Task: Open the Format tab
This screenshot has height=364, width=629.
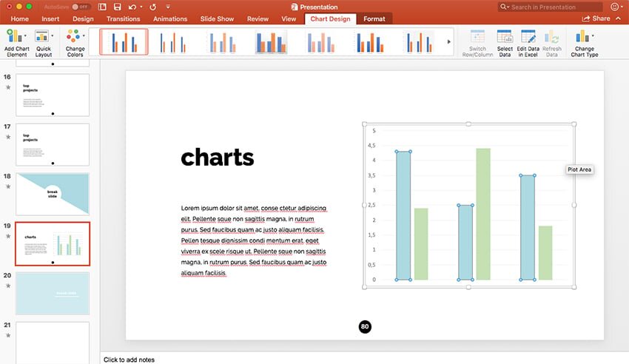Action: pyautogui.click(x=374, y=18)
